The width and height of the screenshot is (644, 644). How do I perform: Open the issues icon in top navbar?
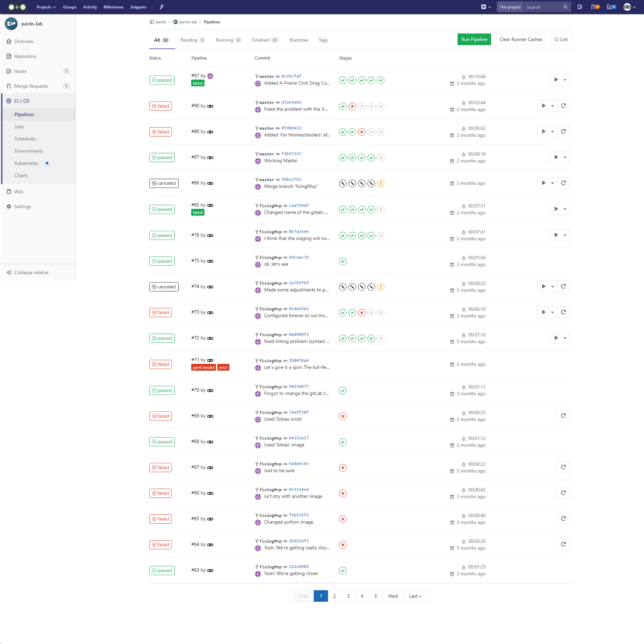(580, 7)
